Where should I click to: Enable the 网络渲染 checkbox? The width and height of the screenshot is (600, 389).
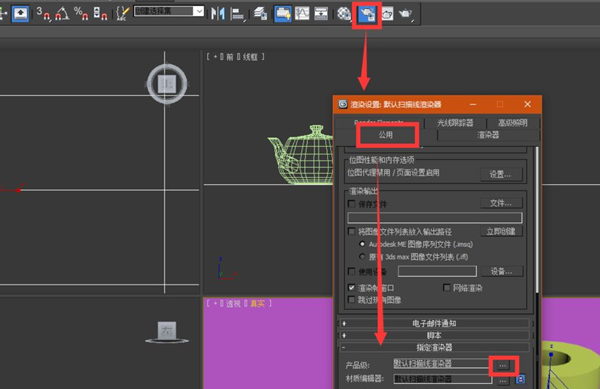pos(447,287)
